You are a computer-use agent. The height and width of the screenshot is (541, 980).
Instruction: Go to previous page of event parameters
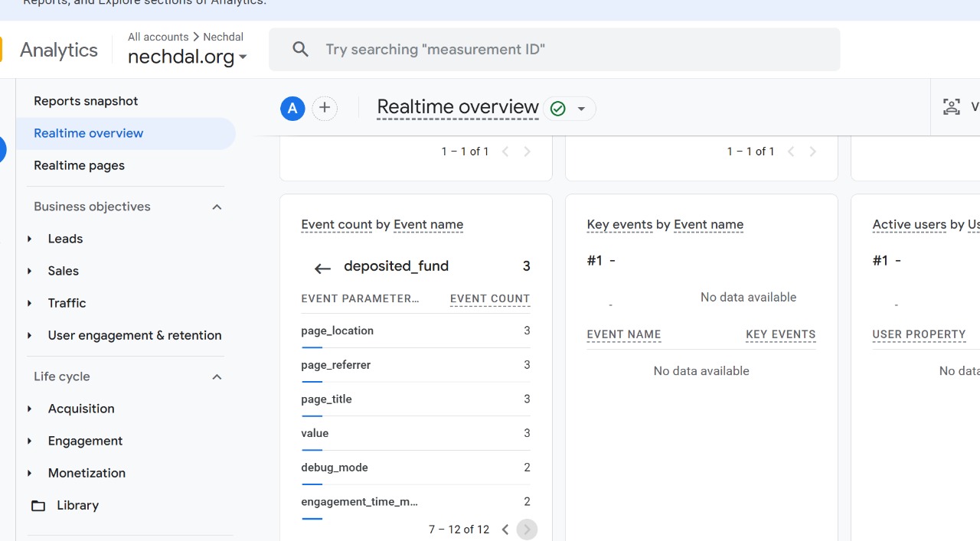pos(505,530)
